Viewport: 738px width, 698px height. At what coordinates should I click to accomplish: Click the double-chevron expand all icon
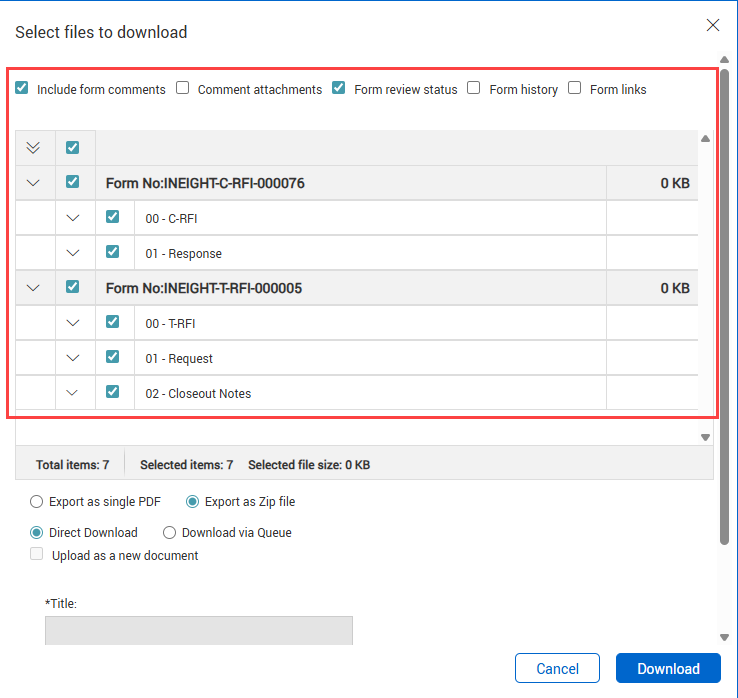pyautogui.click(x=33, y=148)
